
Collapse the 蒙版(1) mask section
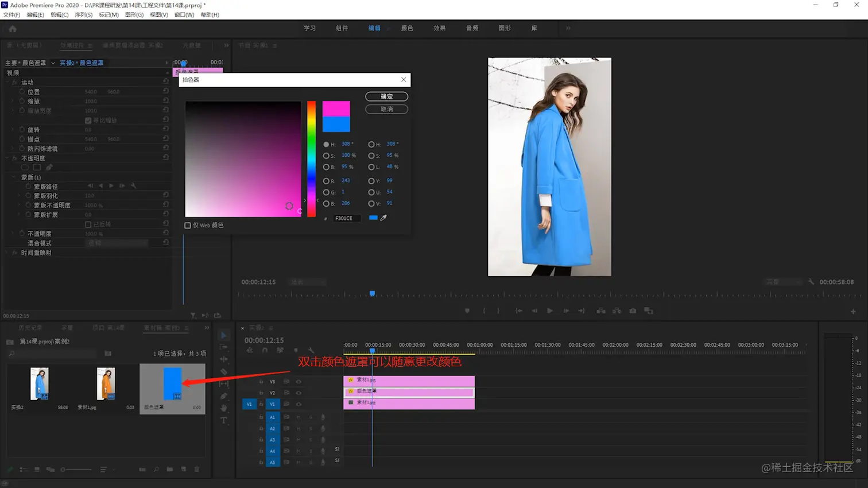pos(14,177)
